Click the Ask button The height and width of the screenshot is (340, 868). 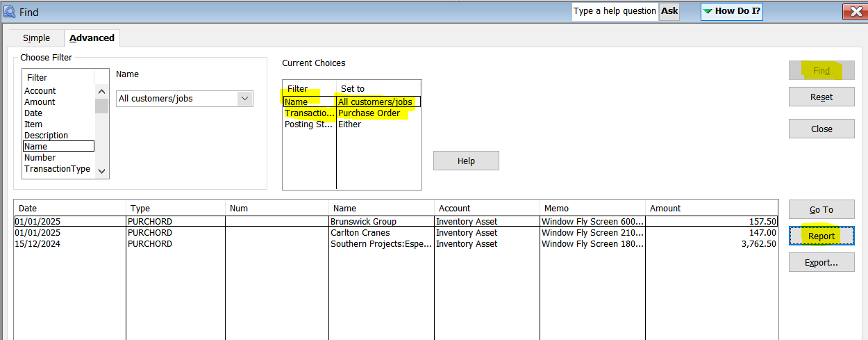click(x=669, y=11)
